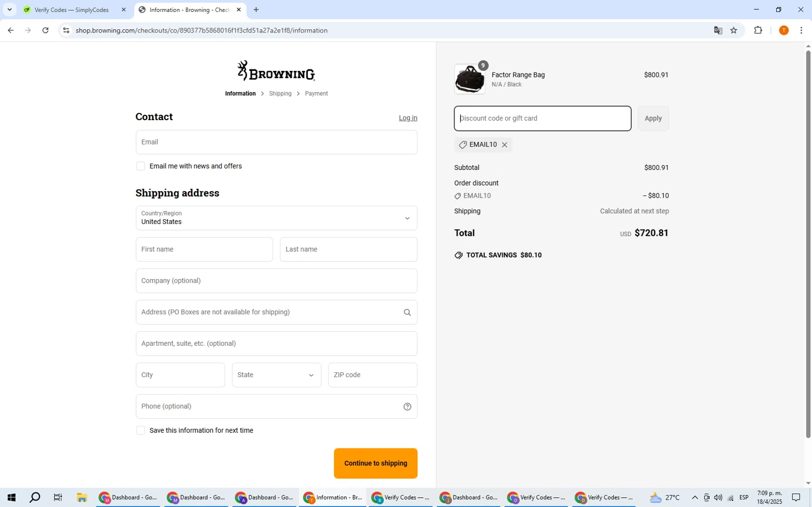Viewport: 812px width, 507px height.
Task: Focus the Company (optional) field
Action: click(x=277, y=281)
